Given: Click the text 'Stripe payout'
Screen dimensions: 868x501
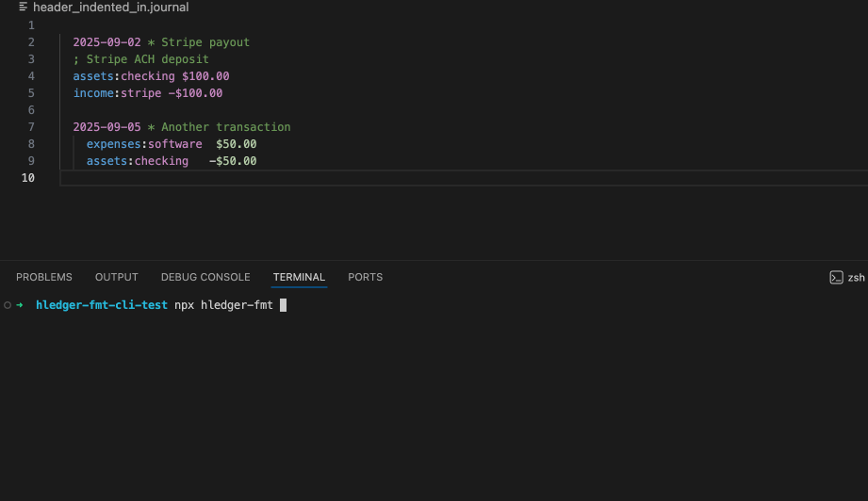Looking at the screenshot, I should pyautogui.click(x=205, y=42).
